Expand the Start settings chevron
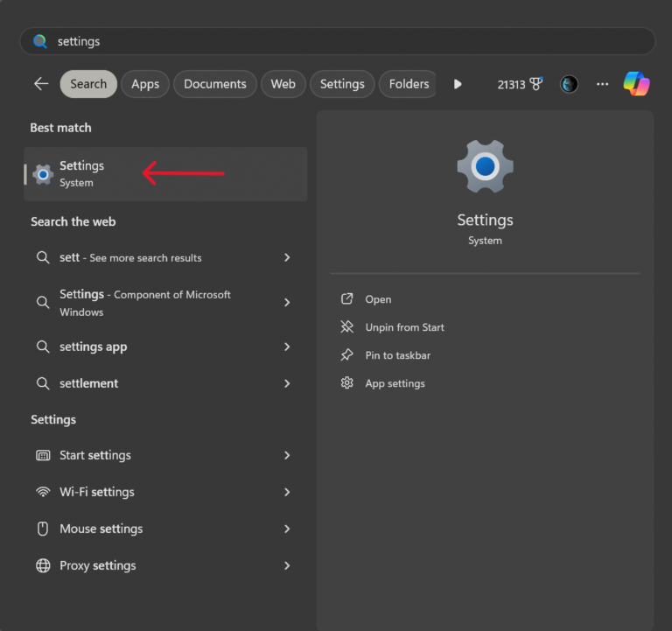Screen dimensions: 672x631 (x=287, y=455)
